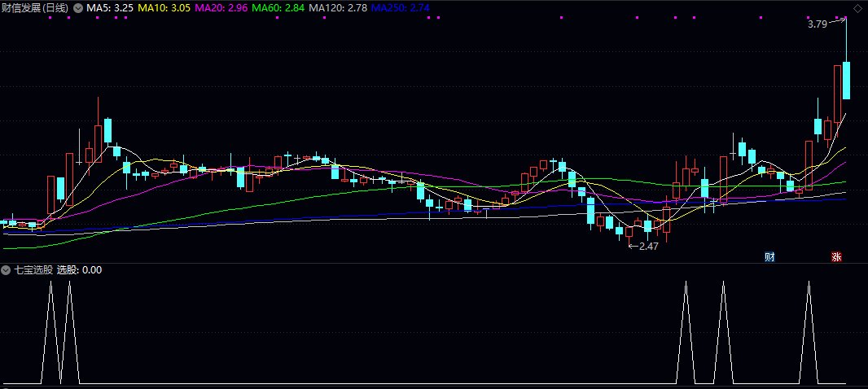Click the 2.47 low price label

tap(649, 247)
